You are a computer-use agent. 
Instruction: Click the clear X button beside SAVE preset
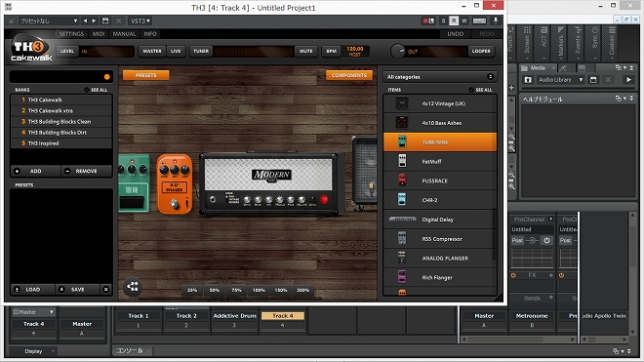tap(106, 289)
